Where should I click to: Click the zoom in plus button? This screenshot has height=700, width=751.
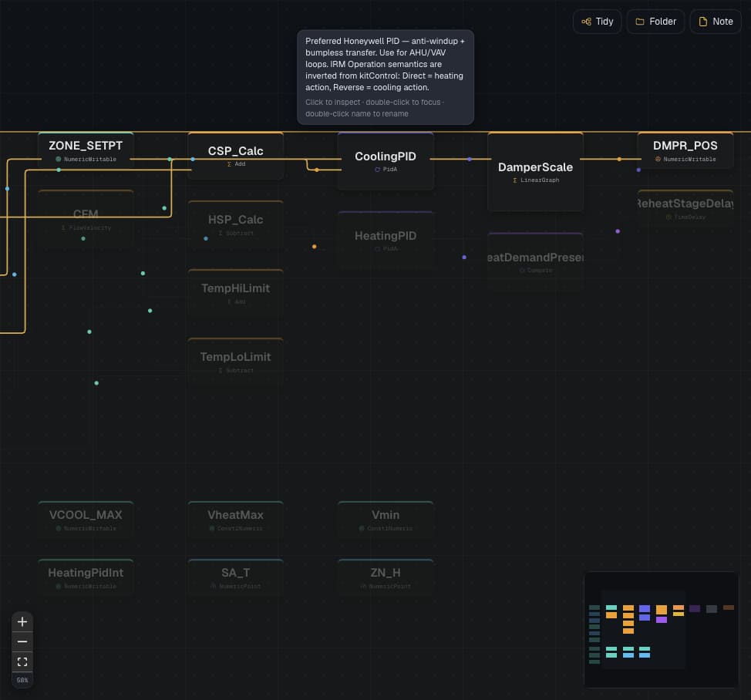pos(22,621)
